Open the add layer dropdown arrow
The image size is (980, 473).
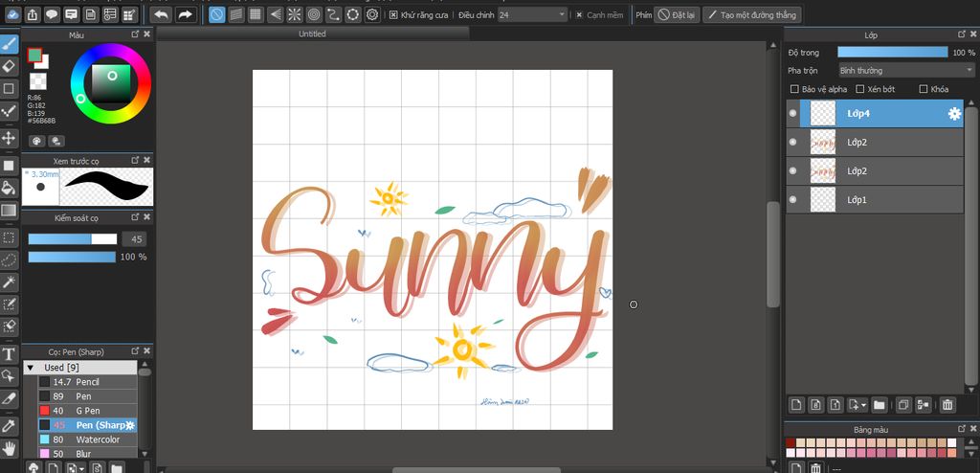(x=863, y=405)
